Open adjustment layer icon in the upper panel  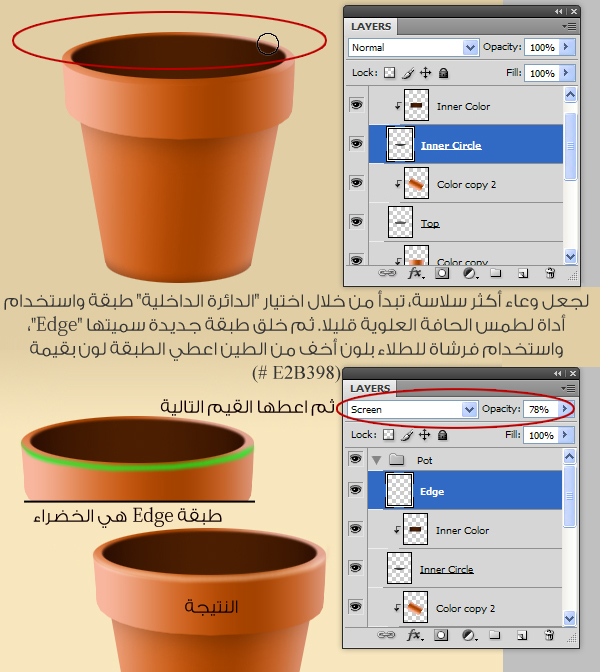tap(469, 272)
